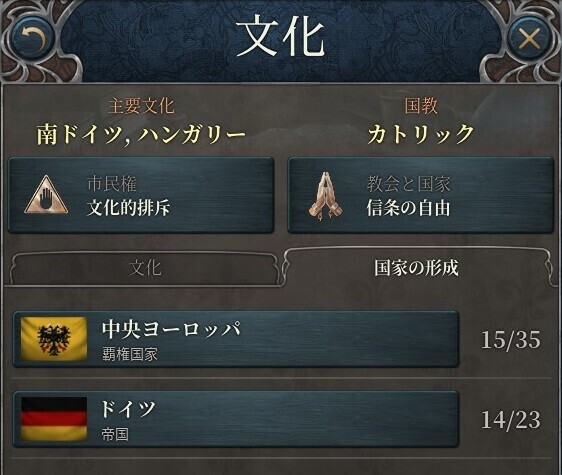This screenshot has height=475, width=562.
Task: Click the 南ドイツ, ハンガリー primary culture text
Action: pyautogui.click(x=141, y=134)
